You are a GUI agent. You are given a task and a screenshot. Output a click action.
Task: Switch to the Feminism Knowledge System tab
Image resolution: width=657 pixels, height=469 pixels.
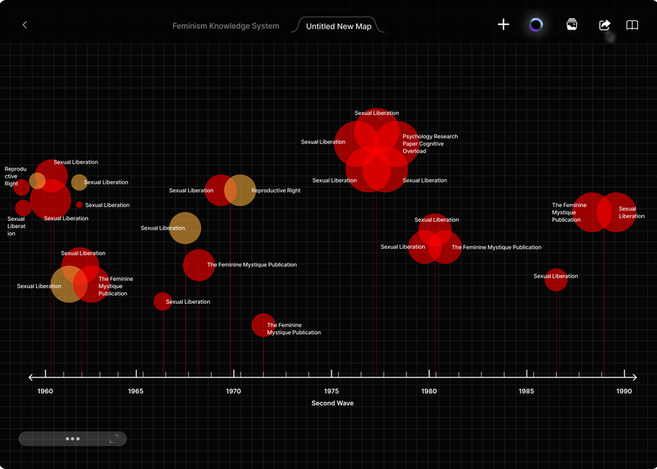point(225,26)
